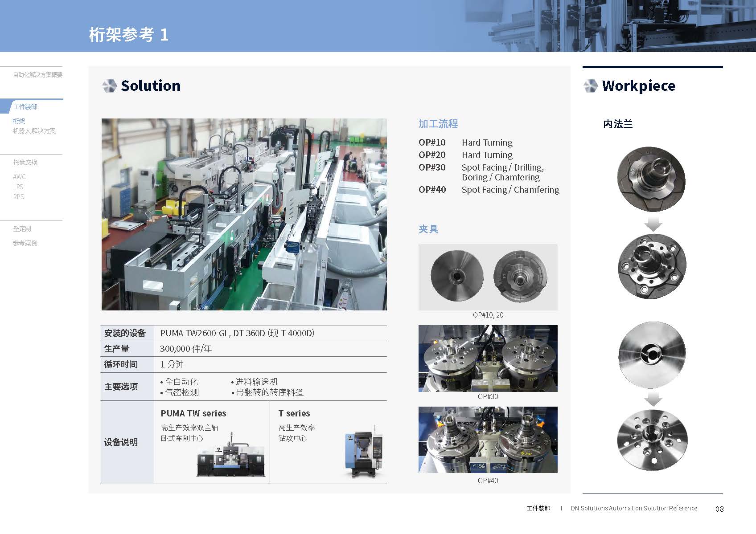Click the 安装的设备 row header
Screen dimensions: 756x534
pos(125,333)
